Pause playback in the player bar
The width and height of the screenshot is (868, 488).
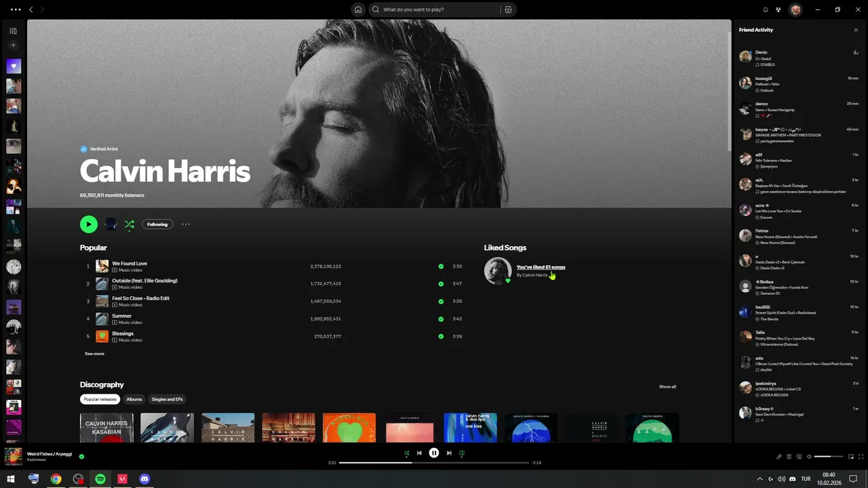(434, 453)
